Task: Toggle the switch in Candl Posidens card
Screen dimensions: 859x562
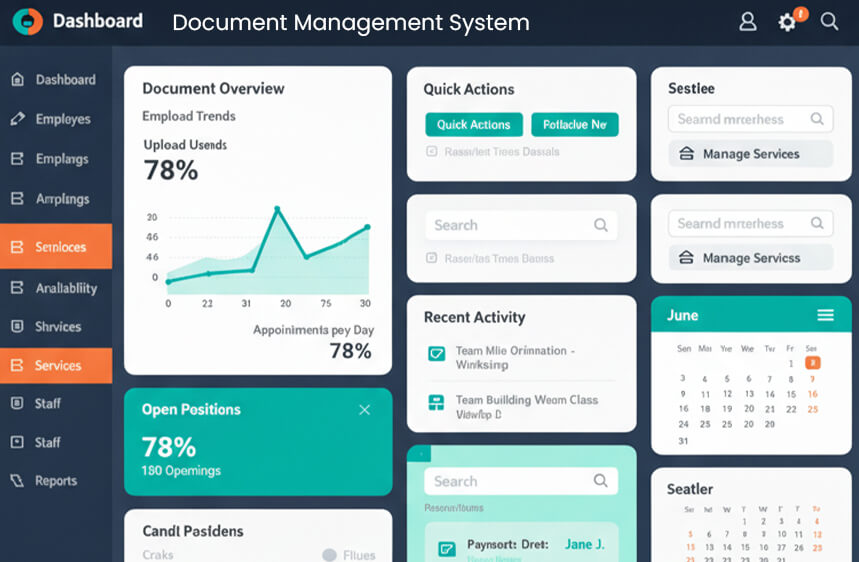Action: [329, 555]
